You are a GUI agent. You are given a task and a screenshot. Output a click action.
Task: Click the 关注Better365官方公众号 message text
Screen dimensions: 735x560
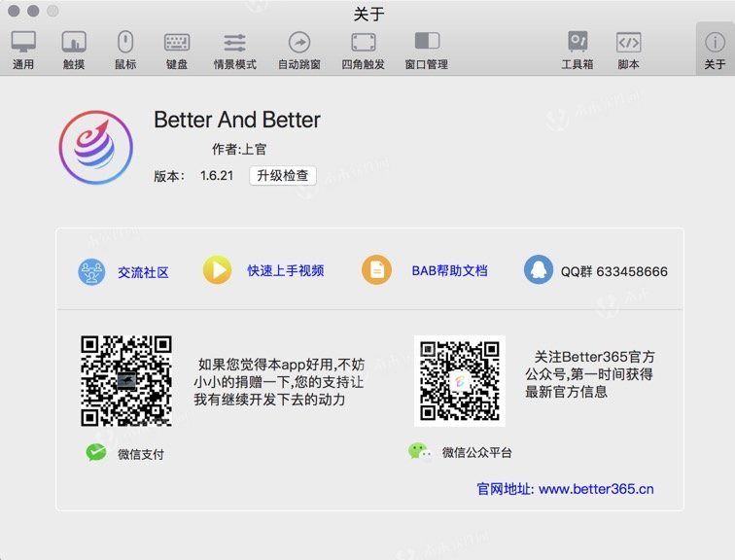pos(590,374)
